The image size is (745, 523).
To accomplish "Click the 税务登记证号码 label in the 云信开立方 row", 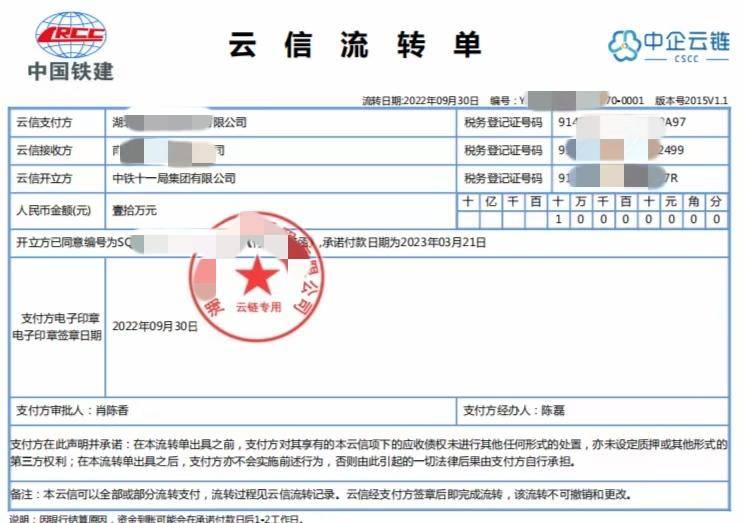I will point(503,179).
